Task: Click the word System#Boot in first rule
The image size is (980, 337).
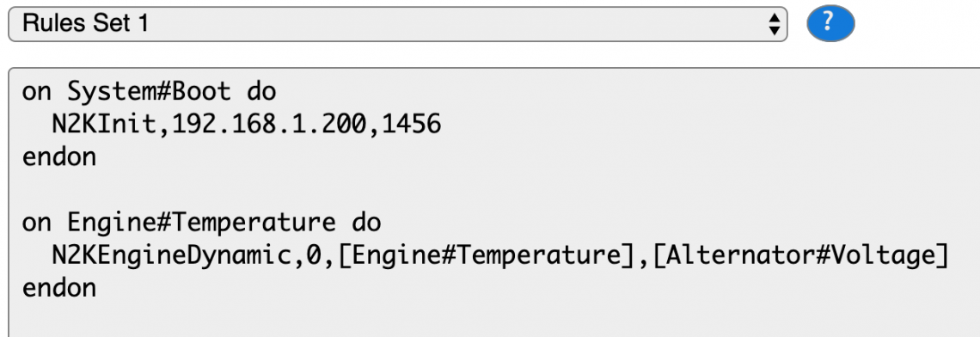Action: pos(150,92)
